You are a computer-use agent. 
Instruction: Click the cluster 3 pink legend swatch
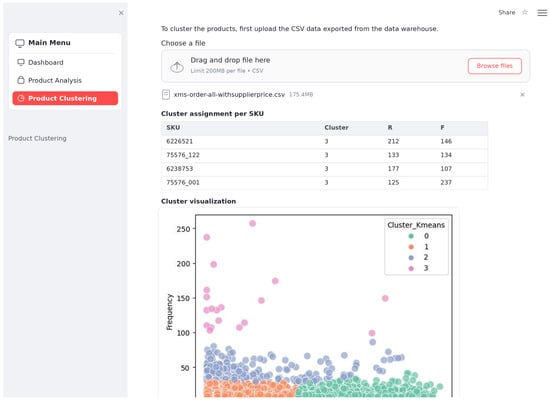pos(411,268)
